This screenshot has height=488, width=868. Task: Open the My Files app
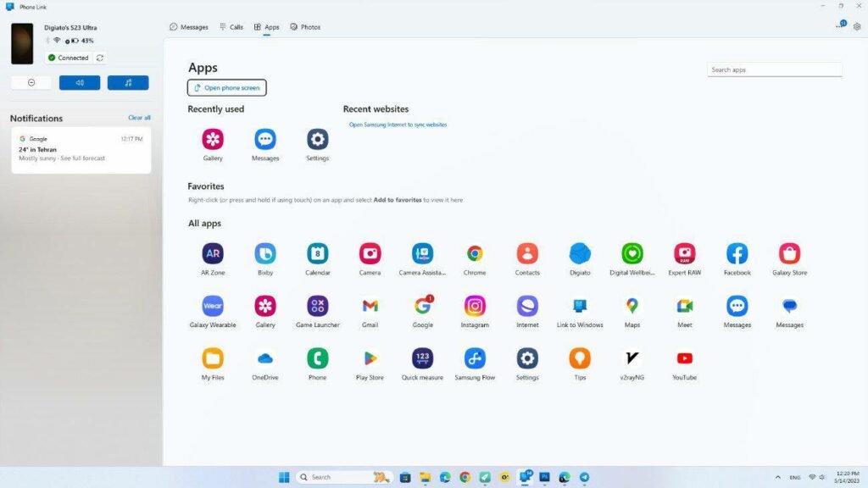click(x=213, y=358)
